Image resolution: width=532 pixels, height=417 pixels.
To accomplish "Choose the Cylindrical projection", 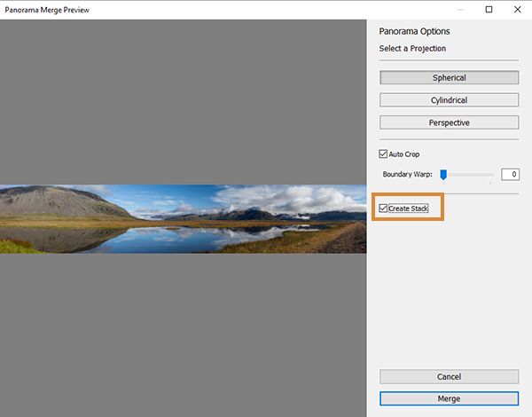I will 449,100.
